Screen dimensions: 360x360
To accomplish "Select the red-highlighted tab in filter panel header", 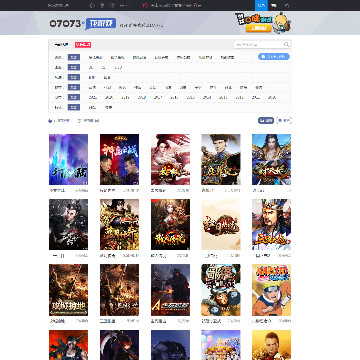I will point(83,45).
